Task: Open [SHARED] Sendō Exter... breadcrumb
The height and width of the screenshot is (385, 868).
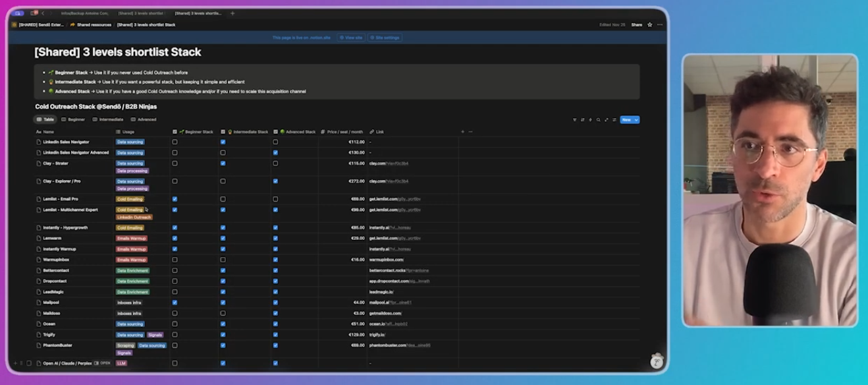Action: 38,25
